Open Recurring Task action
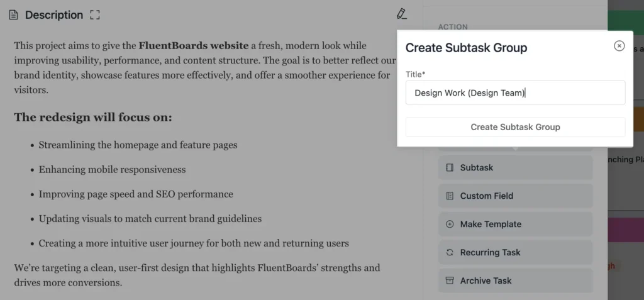644x300 pixels. (x=516, y=252)
